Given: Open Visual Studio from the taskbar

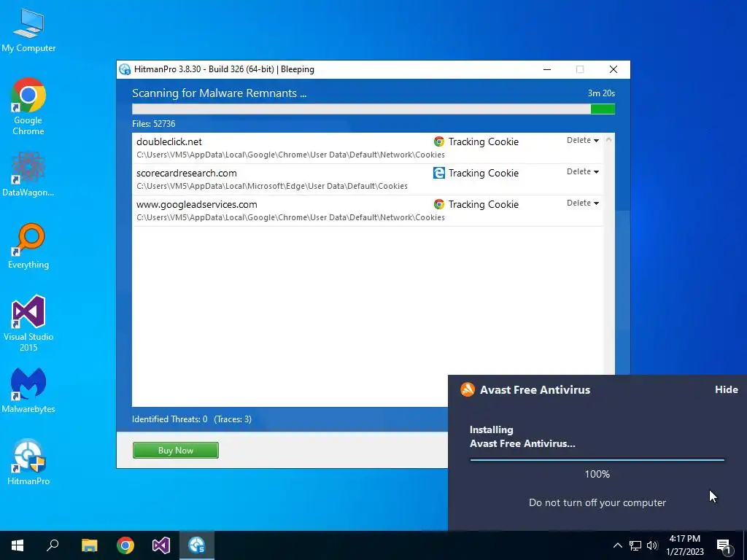Looking at the screenshot, I should pyautogui.click(x=161, y=545).
